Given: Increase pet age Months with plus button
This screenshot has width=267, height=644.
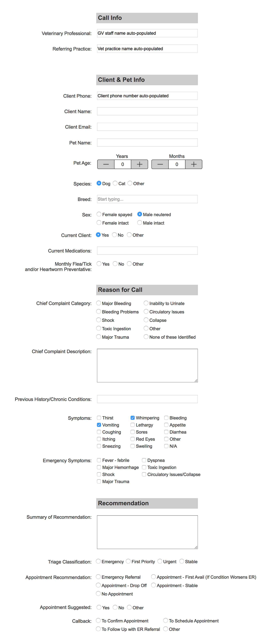Looking at the screenshot, I should click(x=194, y=164).
